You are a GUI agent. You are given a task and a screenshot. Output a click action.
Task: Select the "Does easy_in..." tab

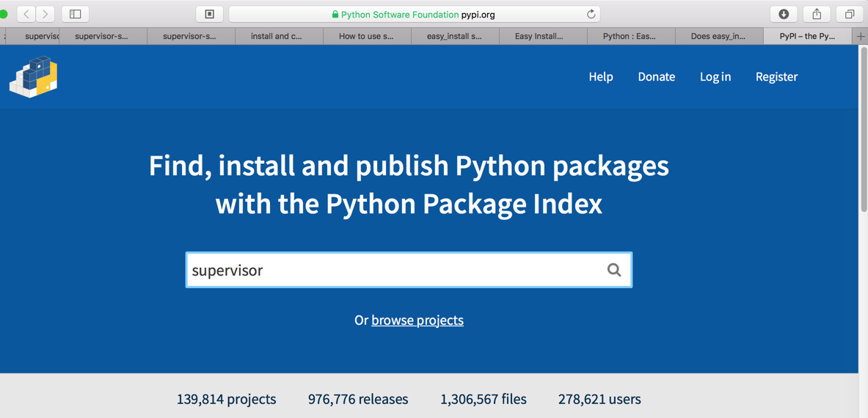click(718, 36)
